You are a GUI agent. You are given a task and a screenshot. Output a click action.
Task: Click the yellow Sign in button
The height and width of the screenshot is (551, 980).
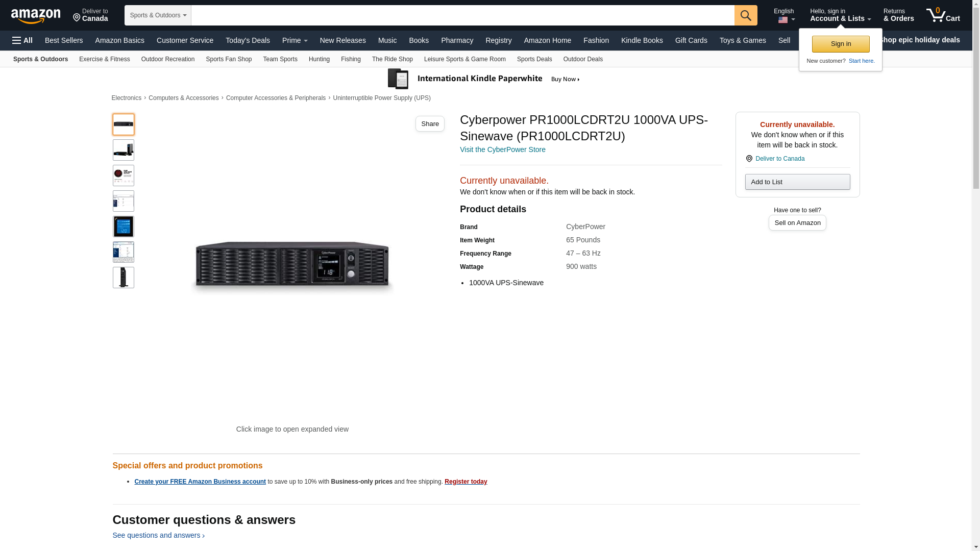(x=841, y=44)
